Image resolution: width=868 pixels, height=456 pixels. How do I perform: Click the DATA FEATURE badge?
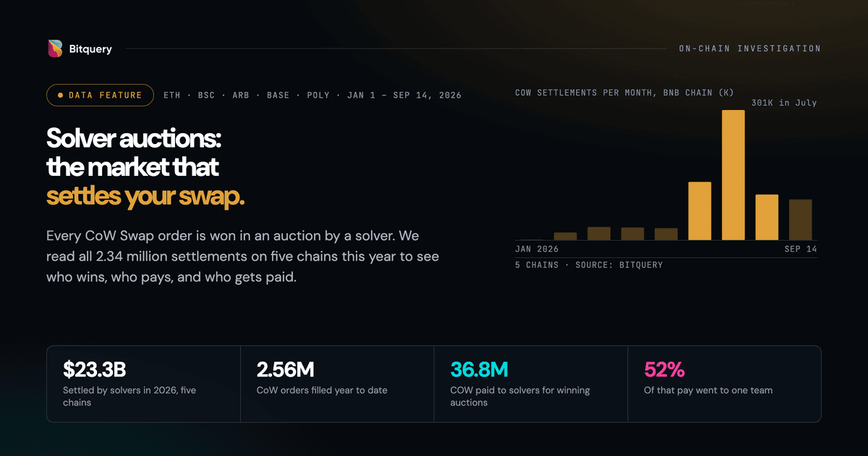click(x=100, y=96)
